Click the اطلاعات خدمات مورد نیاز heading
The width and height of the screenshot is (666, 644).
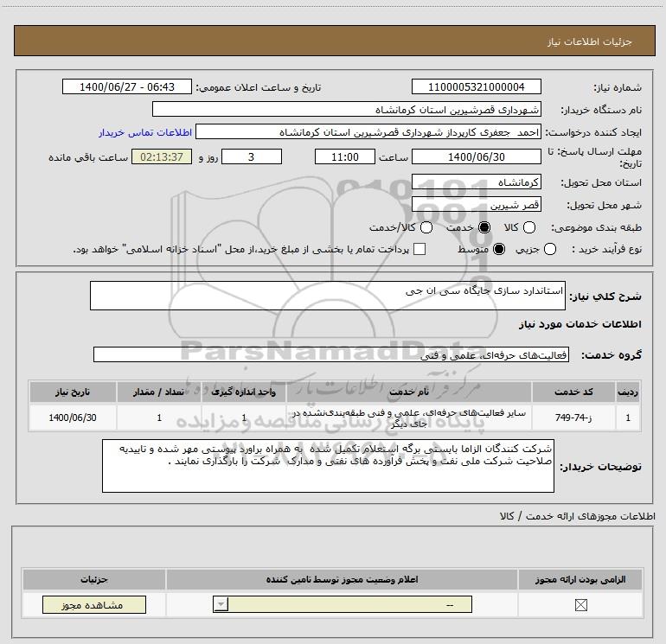[x=580, y=324]
